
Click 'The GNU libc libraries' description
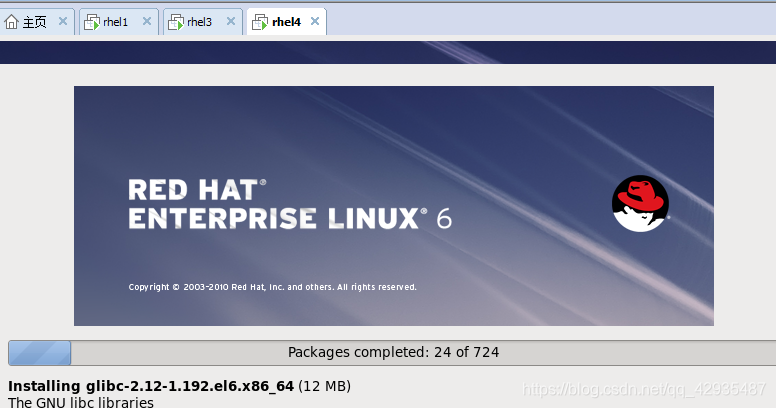81,402
